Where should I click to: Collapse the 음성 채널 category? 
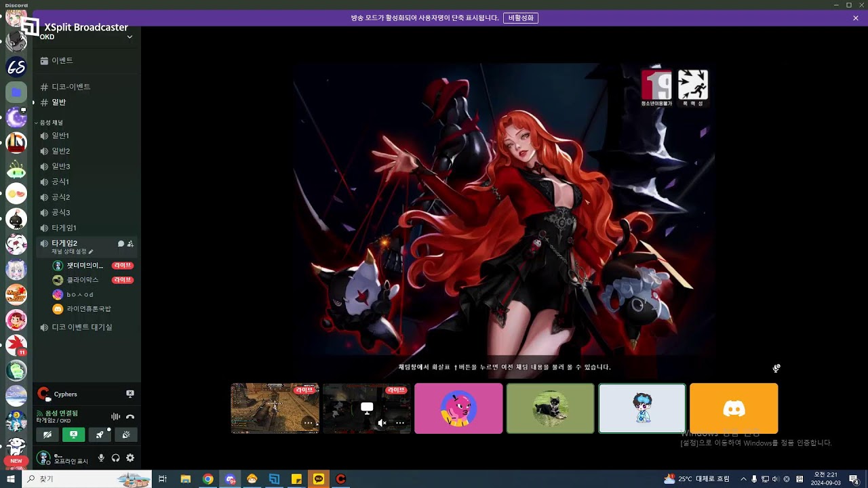[50, 123]
